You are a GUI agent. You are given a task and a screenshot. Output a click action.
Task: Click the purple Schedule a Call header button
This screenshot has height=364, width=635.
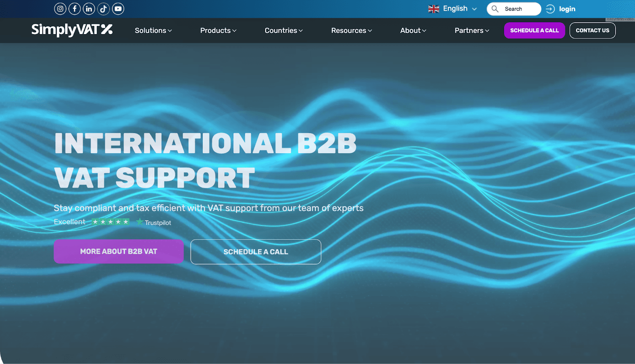pos(534,31)
